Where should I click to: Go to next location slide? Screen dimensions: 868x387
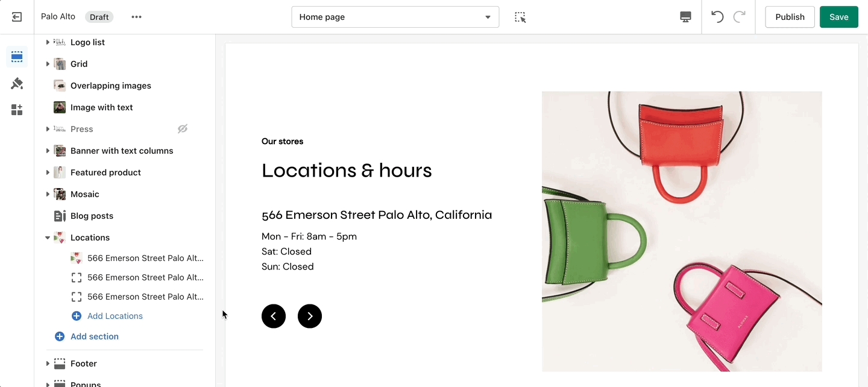coord(310,316)
